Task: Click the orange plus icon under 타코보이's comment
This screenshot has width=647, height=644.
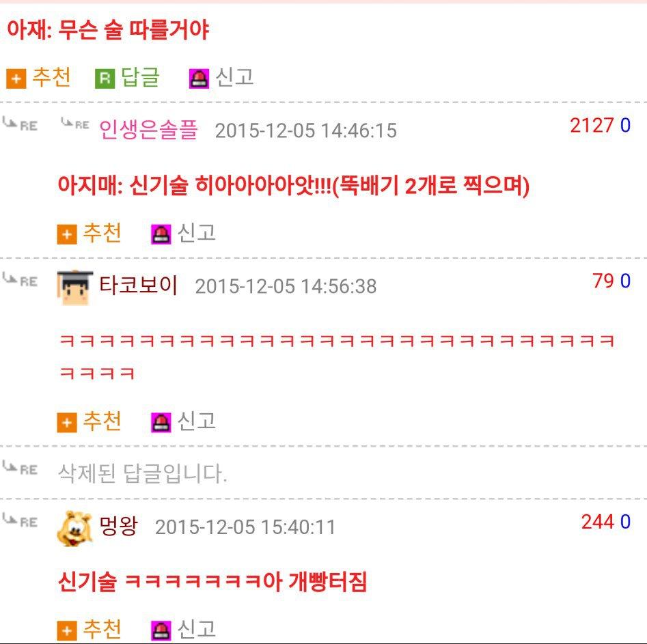Action: pyautogui.click(x=67, y=423)
